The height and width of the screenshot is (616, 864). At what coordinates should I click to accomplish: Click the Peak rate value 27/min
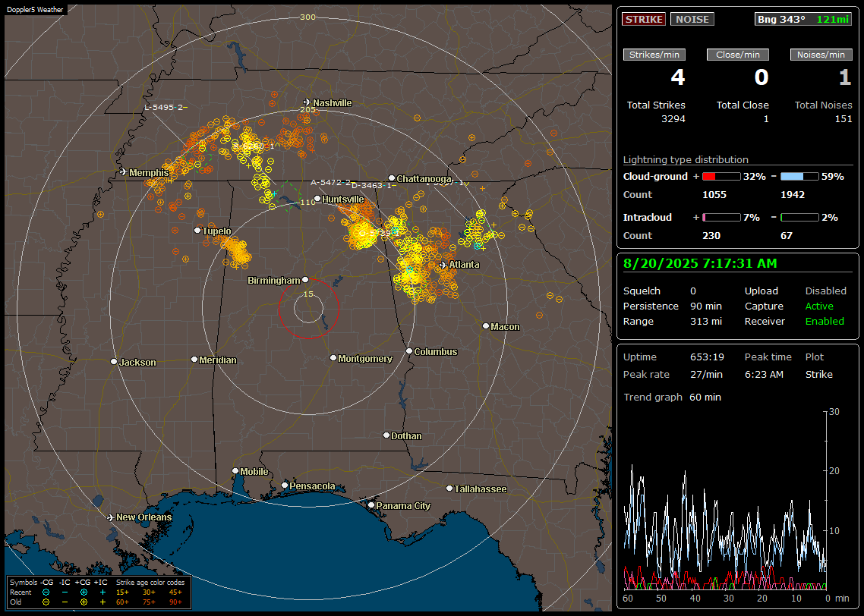[707, 374]
